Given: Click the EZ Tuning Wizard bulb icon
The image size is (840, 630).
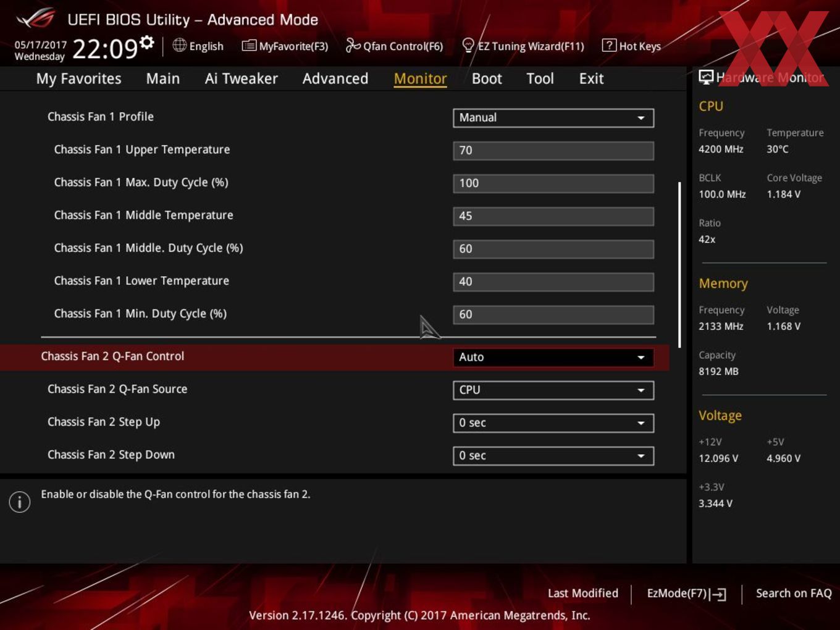Looking at the screenshot, I should tap(468, 45).
